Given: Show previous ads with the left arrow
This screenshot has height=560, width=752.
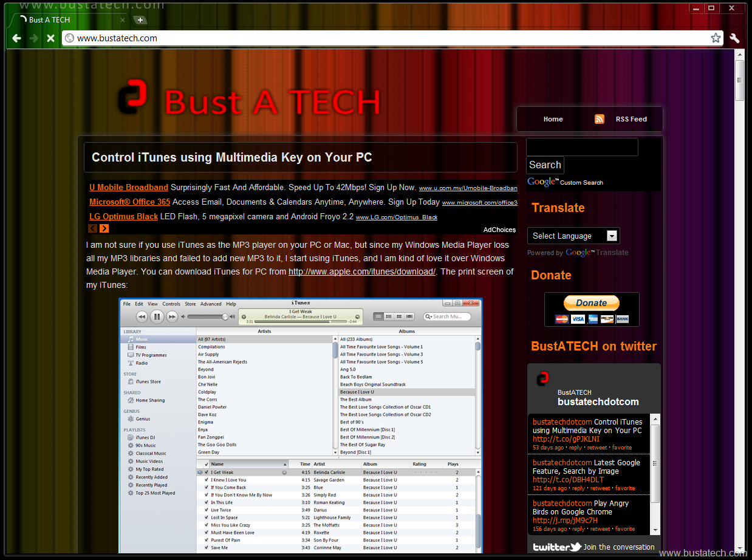Looking at the screenshot, I should pos(93,228).
